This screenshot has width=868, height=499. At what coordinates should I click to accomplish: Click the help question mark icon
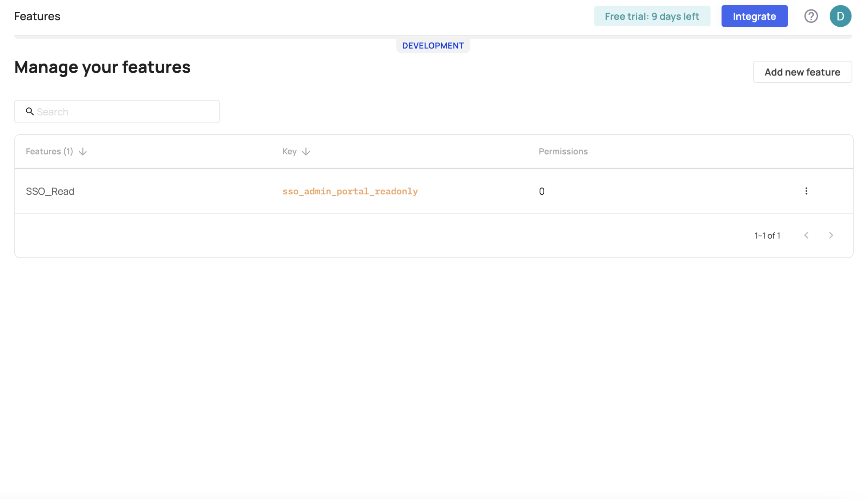[x=810, y=16]
